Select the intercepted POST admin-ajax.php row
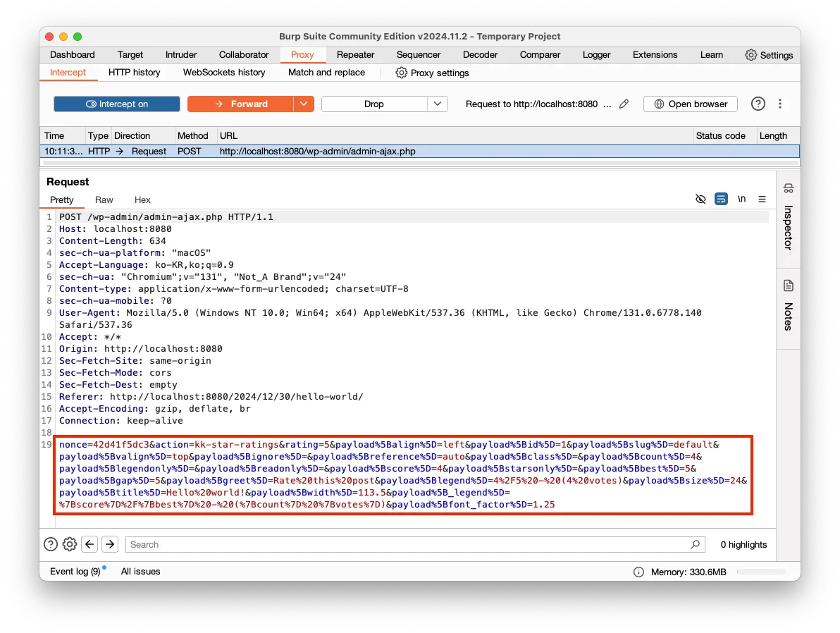840x633 pixels. point(419,151)
